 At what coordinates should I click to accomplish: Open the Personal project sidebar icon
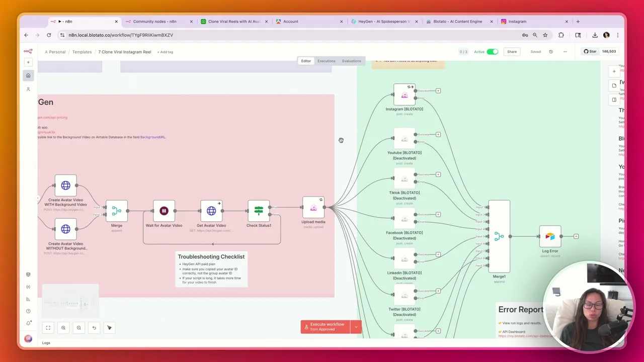[28, 89]
